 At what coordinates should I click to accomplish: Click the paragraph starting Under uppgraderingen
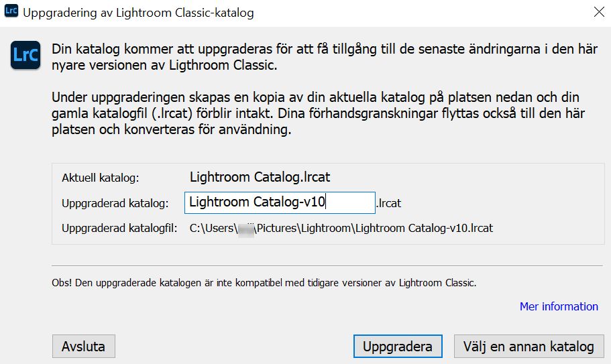315,114
